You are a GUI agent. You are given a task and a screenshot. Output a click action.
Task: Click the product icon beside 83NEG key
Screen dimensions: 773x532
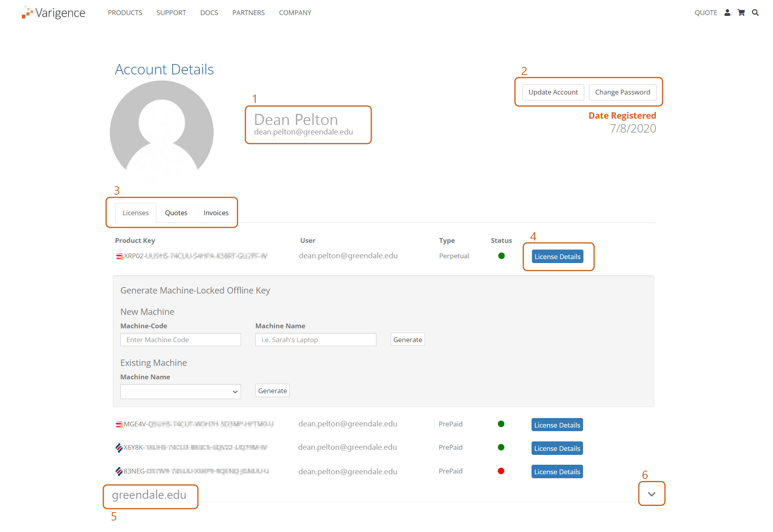119,471
